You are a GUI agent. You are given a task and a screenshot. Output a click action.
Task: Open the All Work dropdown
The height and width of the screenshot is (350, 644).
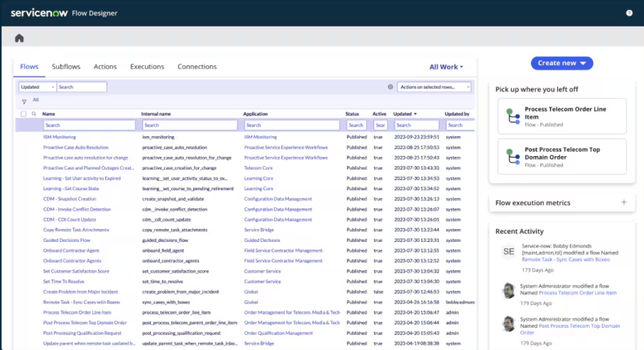pyautogui.click(x=446, y=67)
